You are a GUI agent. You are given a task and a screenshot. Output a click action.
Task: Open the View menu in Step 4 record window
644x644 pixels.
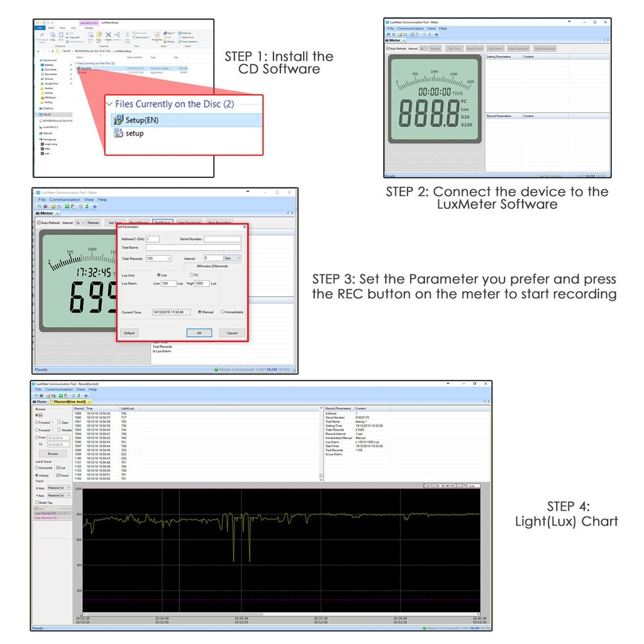click(x=80, y=389)
